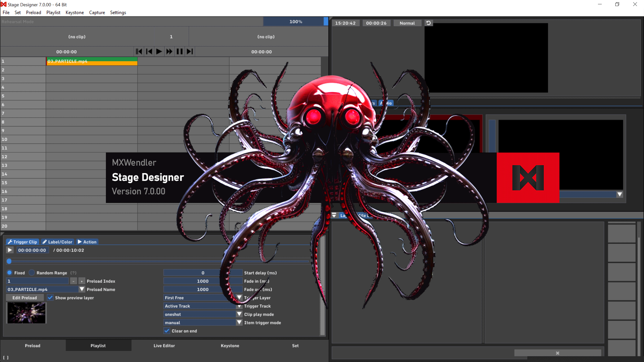644x362 pixels.
Task: Open the Playlist menu
Action: pyautogui.click(x=53, y=12)
